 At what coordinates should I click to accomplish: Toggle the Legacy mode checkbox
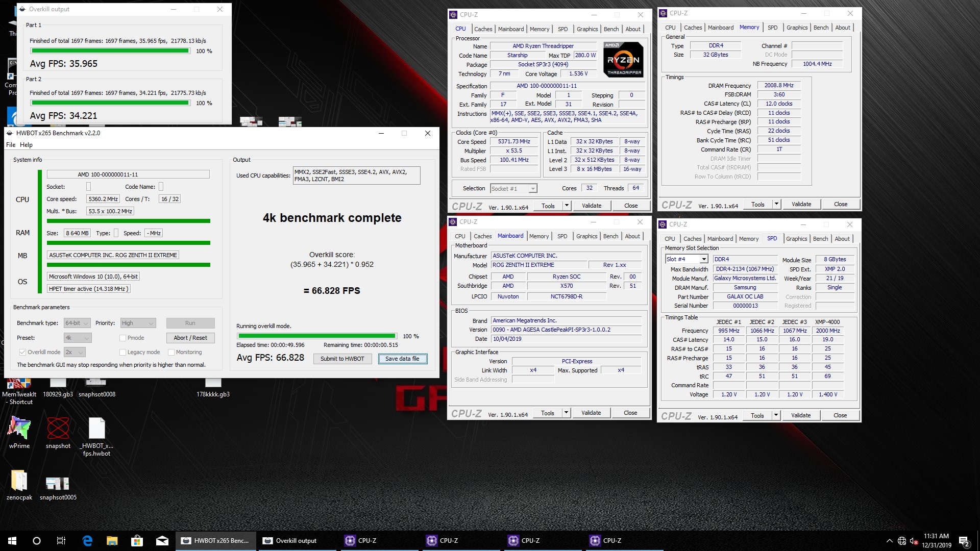122,352
